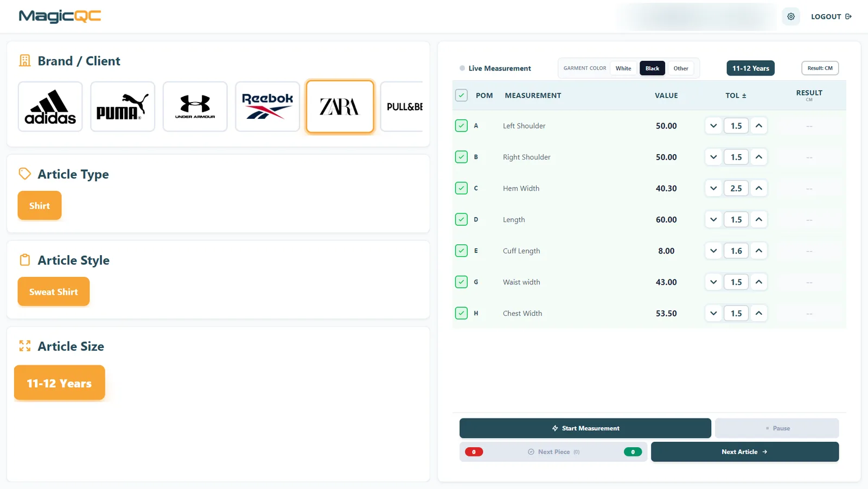Click the green pass counter badge
868x489 pixels.
633,452
